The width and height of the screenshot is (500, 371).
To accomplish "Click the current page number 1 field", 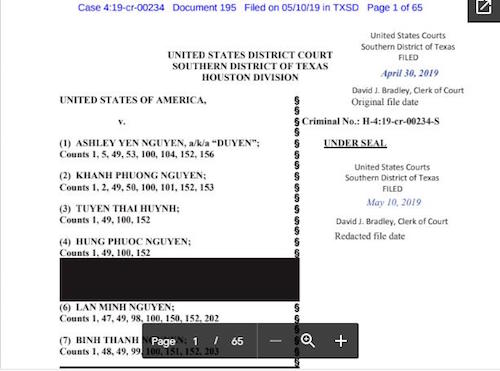I will (195, 341).
